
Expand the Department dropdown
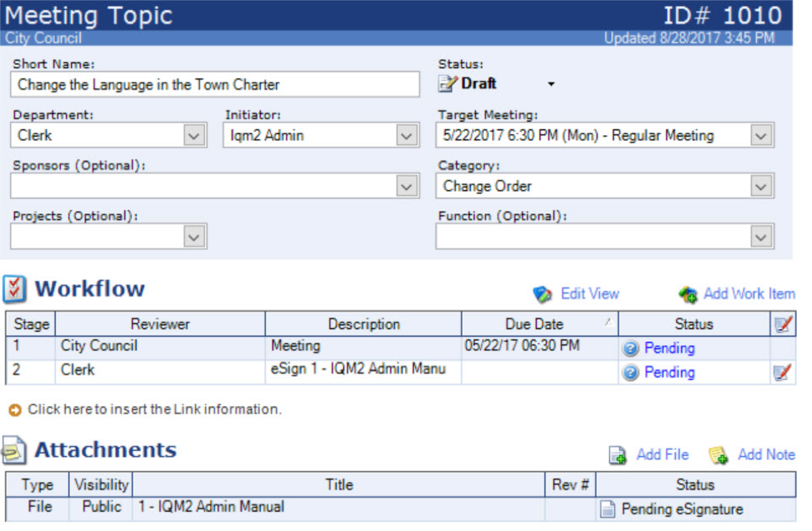(x=194, y=136)
